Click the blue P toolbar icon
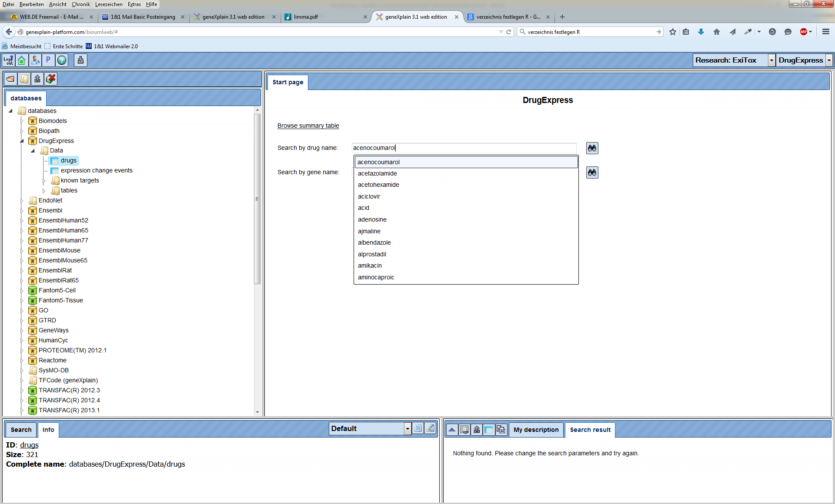The image size is (835, 504). coord(48,60)
